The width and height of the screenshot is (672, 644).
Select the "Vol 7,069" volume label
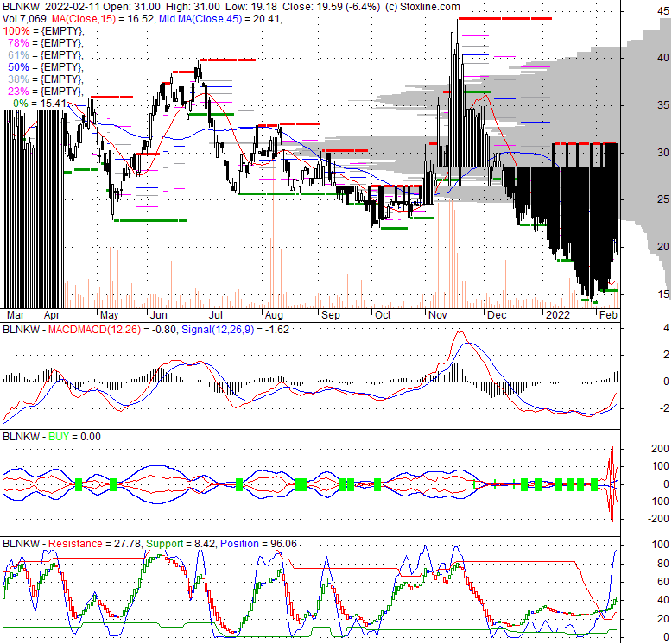click(x=24, y=19)
